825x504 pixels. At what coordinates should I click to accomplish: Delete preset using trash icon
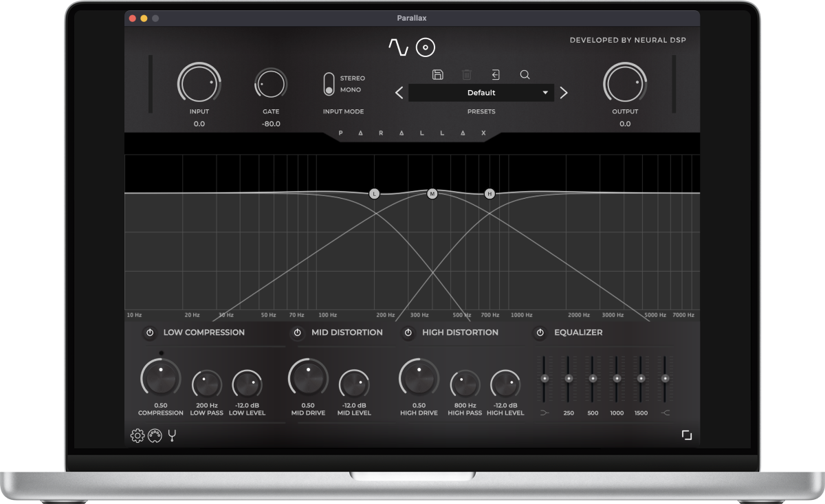[466, 74]
